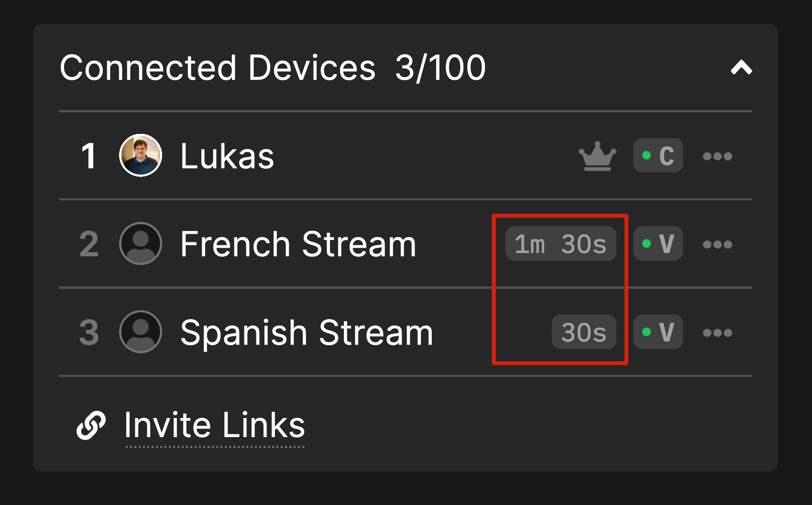
Task: Open the Invite Links page
Action: pyautogui.click(x=214, y=424)
